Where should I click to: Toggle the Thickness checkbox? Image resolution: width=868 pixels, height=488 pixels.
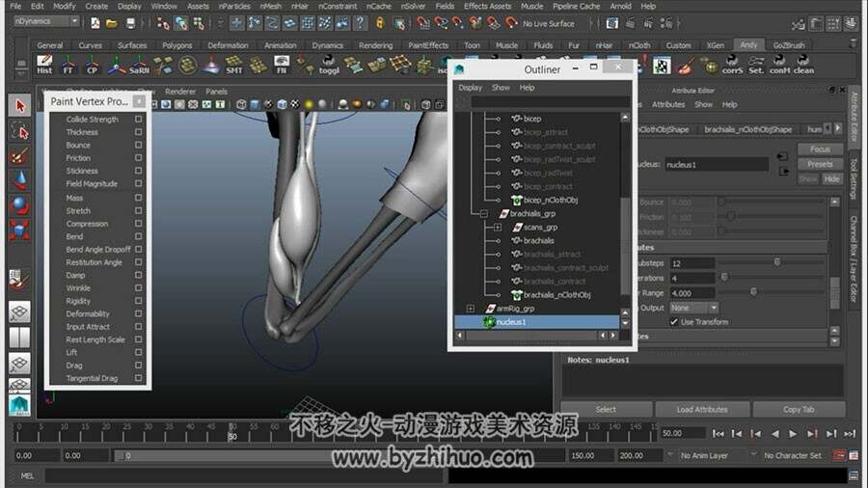point(138,132)
